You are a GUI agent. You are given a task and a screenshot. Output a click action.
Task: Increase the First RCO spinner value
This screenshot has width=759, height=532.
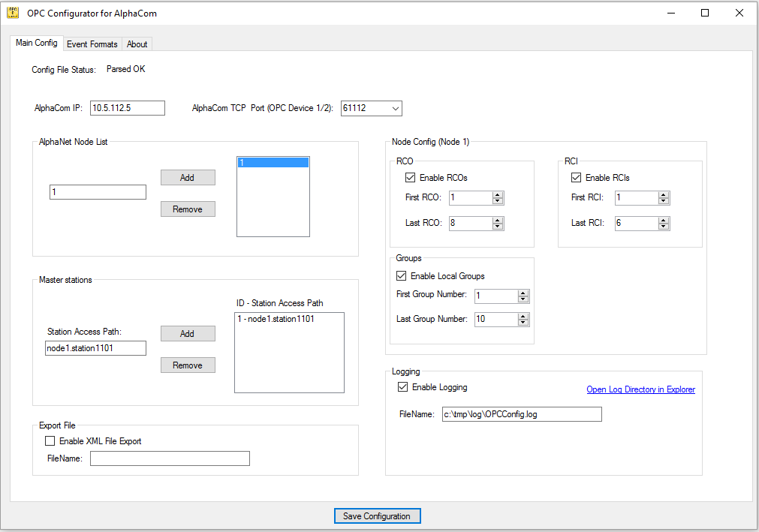click(498, 195)
